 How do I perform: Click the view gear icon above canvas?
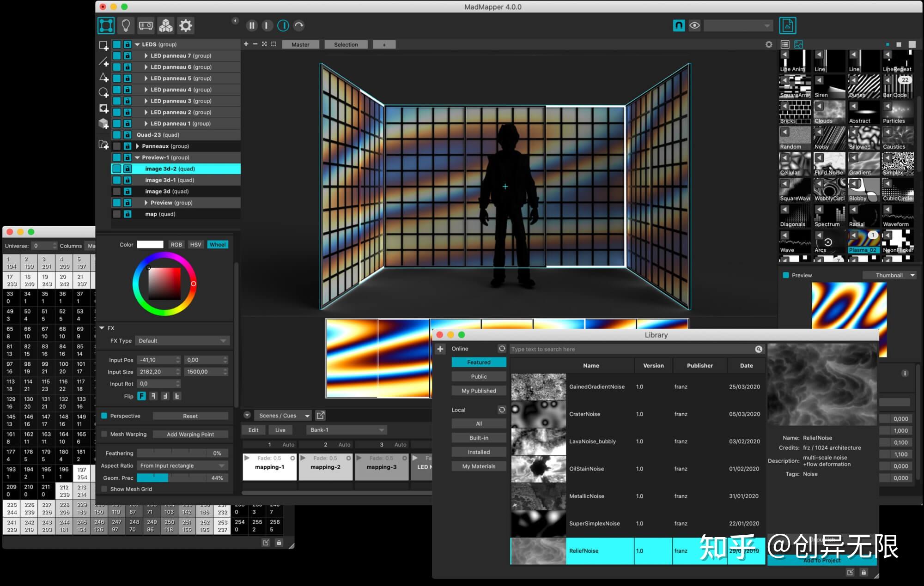tap(769, 44)
